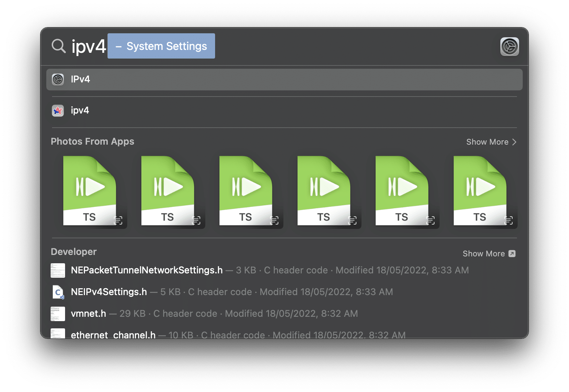Click the magnifying glass search icon
Image resolution: width=569 pixels, height=392 pixels.
pos(58,46)
